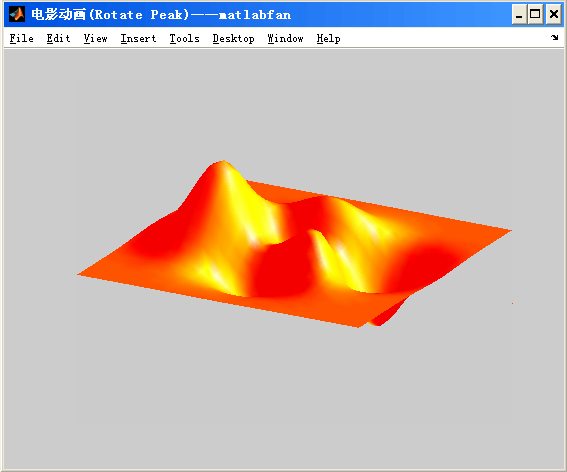Dock the figure using the arrow icon
The width and height of the screenshot is (567, 472).
[554, 37]
